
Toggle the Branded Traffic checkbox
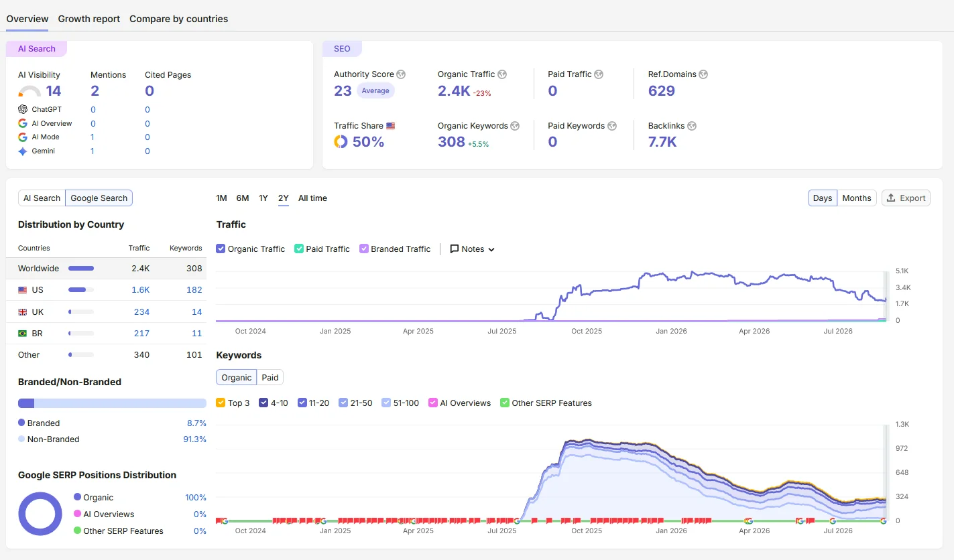pyautogui.click(x=364, y=249)
